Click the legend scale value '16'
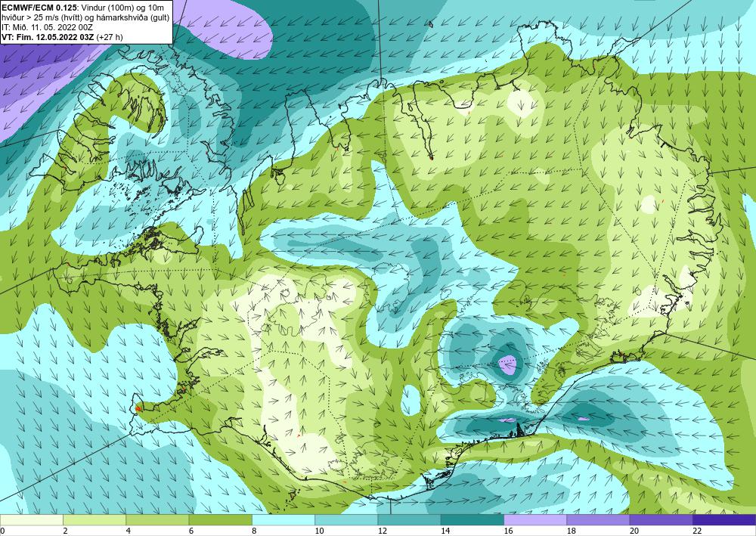Screen dimensions: 756x536 coord(508,531)
